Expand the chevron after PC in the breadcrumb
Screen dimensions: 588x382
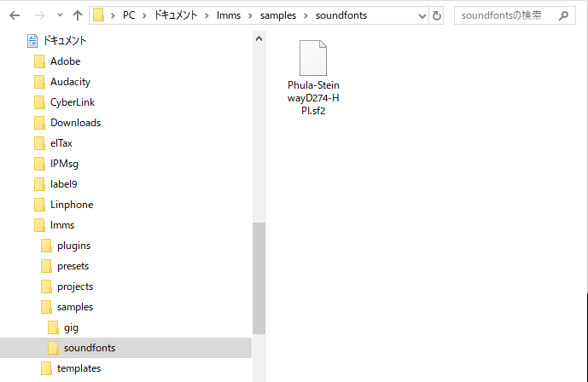click(x=144, y=15)
